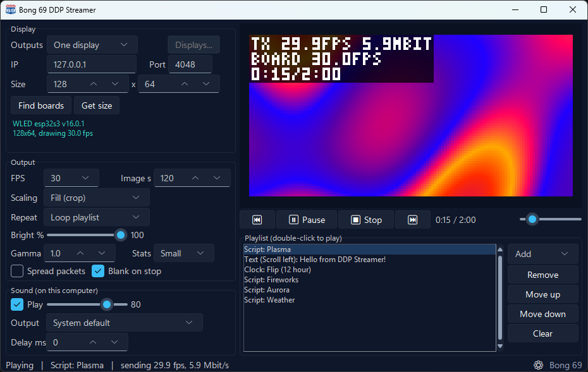588x372 pixels.
Task: Click Move up button
Action: coord(542,294)
